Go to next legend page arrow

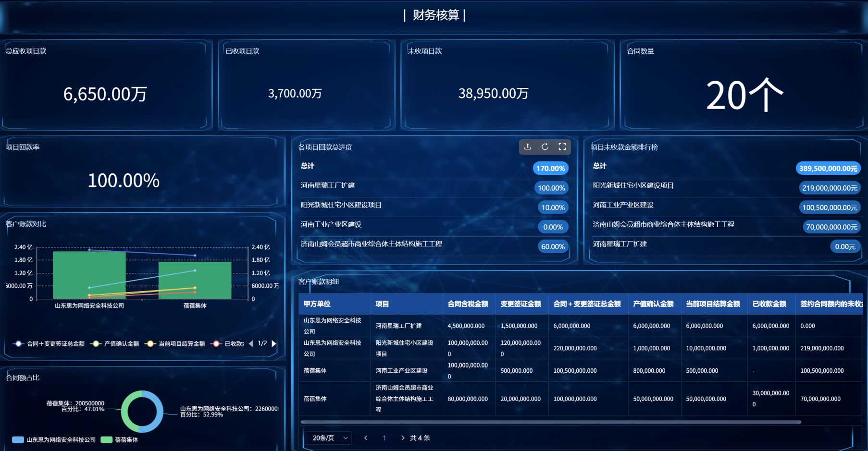pyautogui.click(x=274, y=343)
